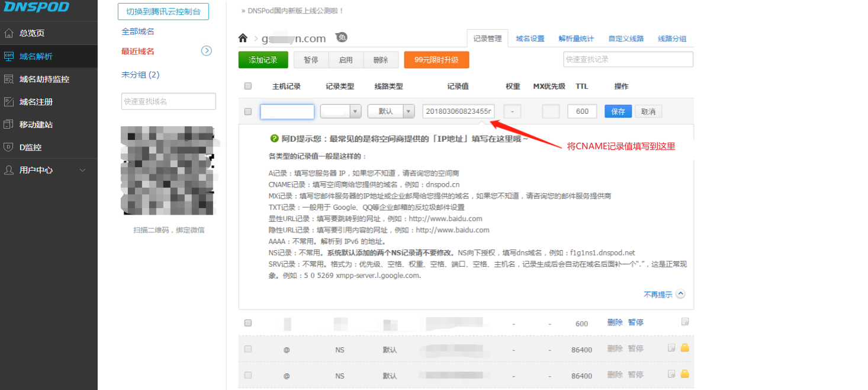868x390 pixels.
Task: Click the TTL column header
Action: (x=582, y=87)
